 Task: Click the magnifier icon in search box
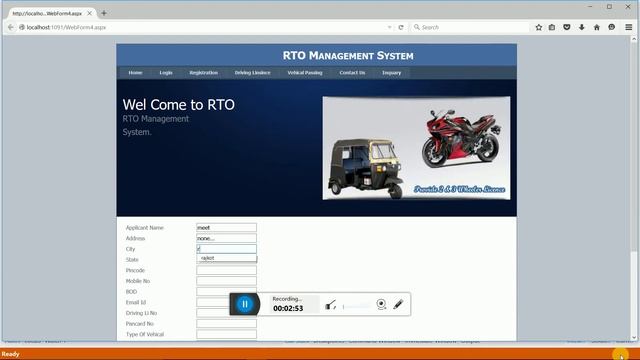[x=416, y=27]
